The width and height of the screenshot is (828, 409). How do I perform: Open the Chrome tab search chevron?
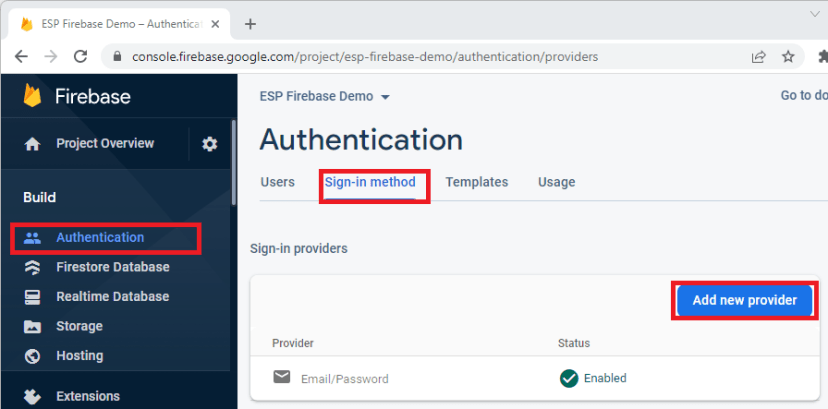[x=813, y=14]
